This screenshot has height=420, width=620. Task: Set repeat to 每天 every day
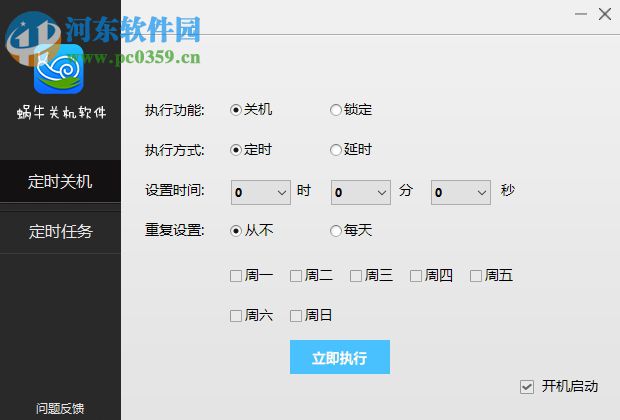[x=336, y=231]
